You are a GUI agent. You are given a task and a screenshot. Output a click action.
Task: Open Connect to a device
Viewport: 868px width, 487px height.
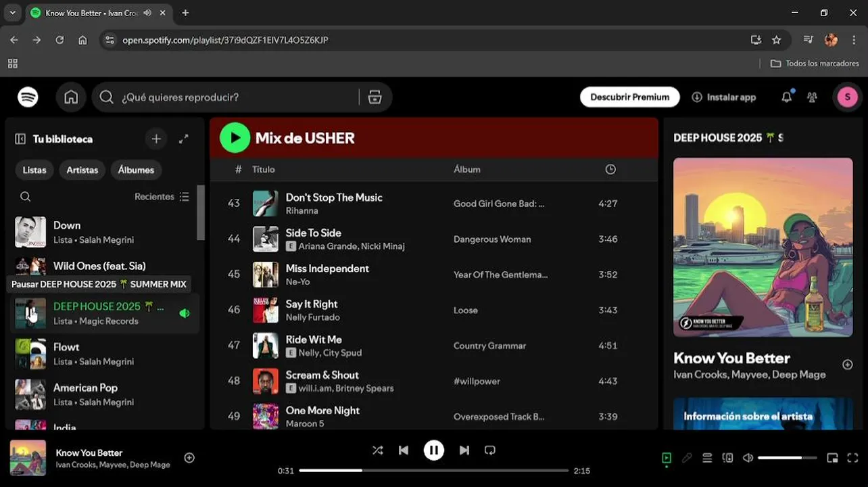coord(727,458)
